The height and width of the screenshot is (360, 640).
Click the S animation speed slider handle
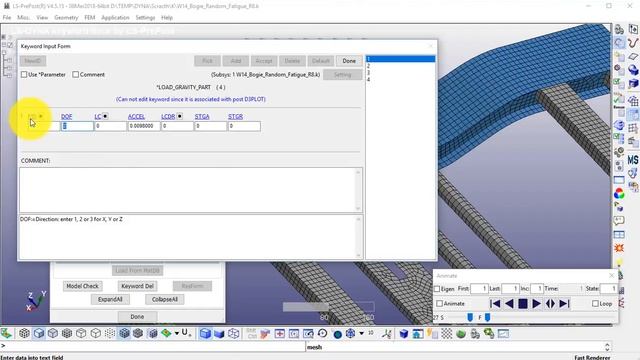(x=470, y=317)
